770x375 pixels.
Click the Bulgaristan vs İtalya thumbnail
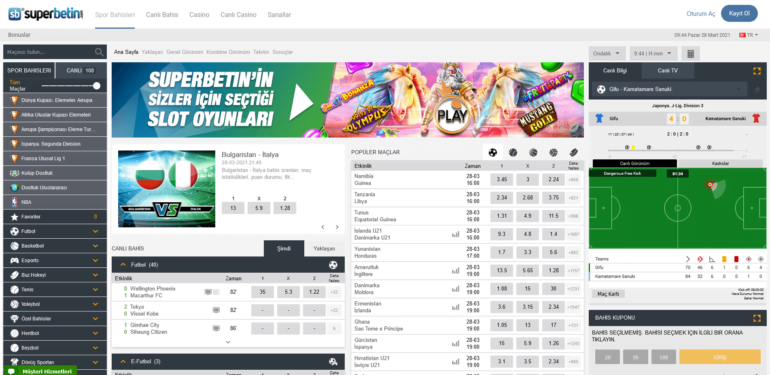click(x=166, y=188)
